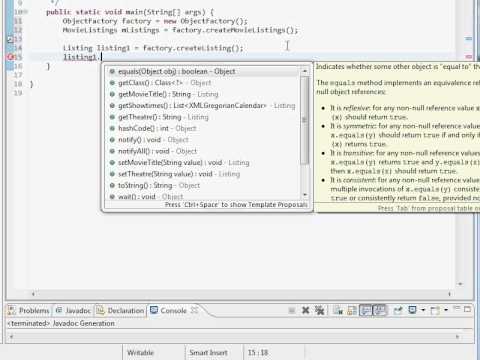
Task: Click the 'Press Ctrl+Space' template proposals hint
Action: tap(236, 205)
